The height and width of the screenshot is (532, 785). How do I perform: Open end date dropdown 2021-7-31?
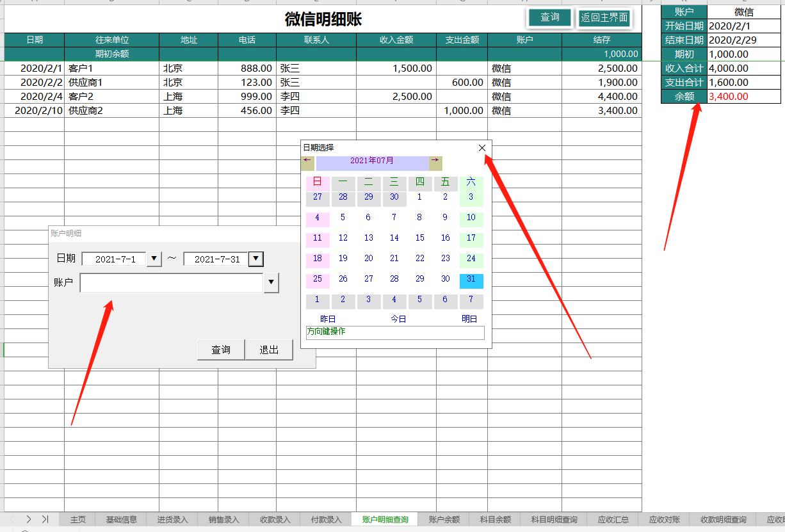click(x=255, y=259)
